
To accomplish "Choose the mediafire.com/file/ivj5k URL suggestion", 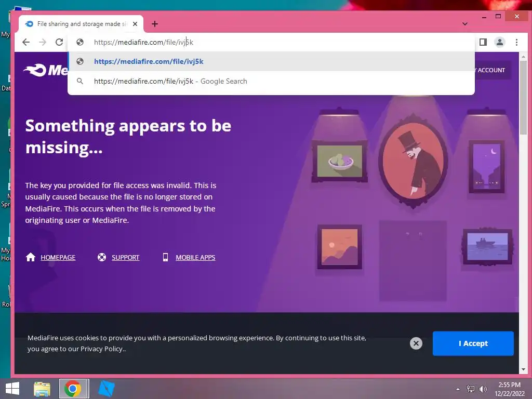I will point(271,61).
